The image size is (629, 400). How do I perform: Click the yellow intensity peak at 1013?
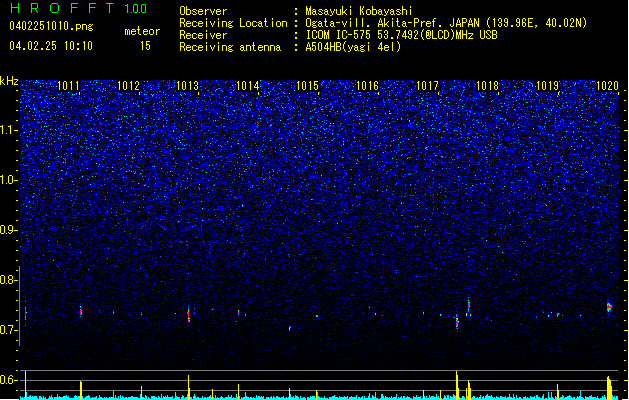click(189, 387)
